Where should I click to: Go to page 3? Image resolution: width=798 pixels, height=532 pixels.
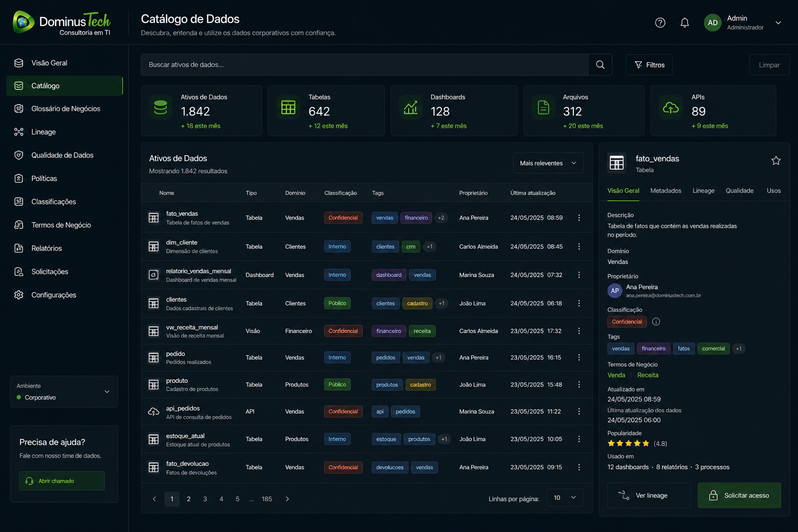(x=205, y=499)
